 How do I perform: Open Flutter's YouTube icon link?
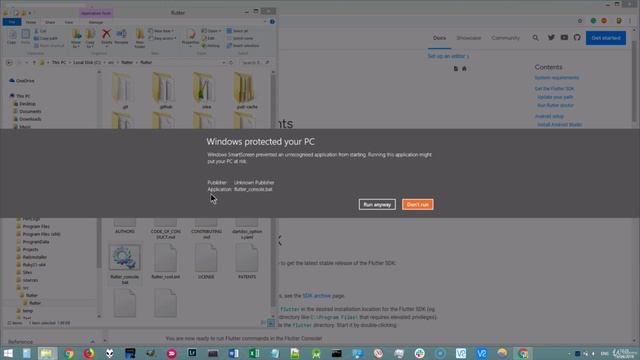point(564,38)
